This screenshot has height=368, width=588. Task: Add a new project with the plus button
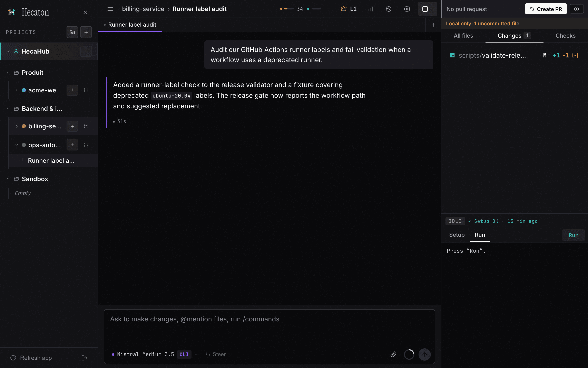click(86, 32)
